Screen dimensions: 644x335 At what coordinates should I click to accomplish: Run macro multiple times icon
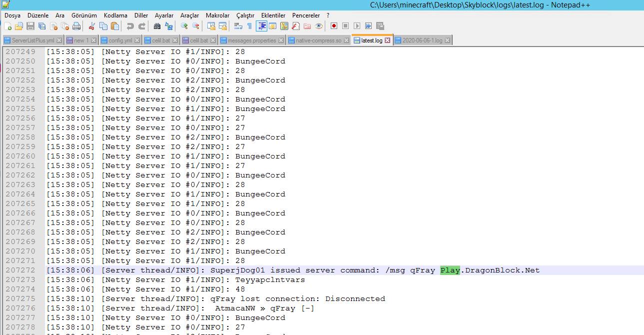point(369,26)
